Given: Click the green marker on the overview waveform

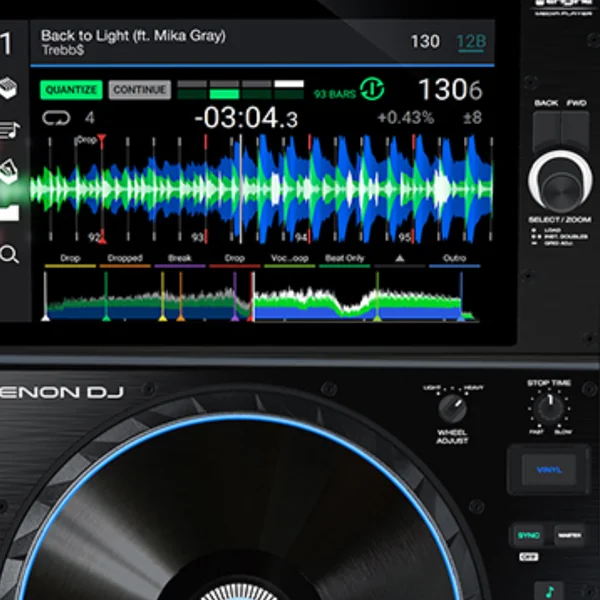Looking at the screenshot, I should [106, 296].
